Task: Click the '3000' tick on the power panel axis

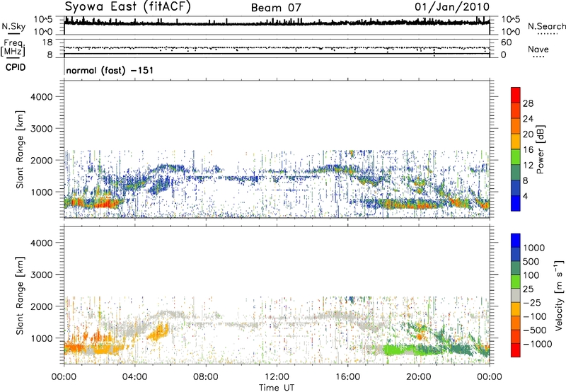Action: click(x=42, y=129)
